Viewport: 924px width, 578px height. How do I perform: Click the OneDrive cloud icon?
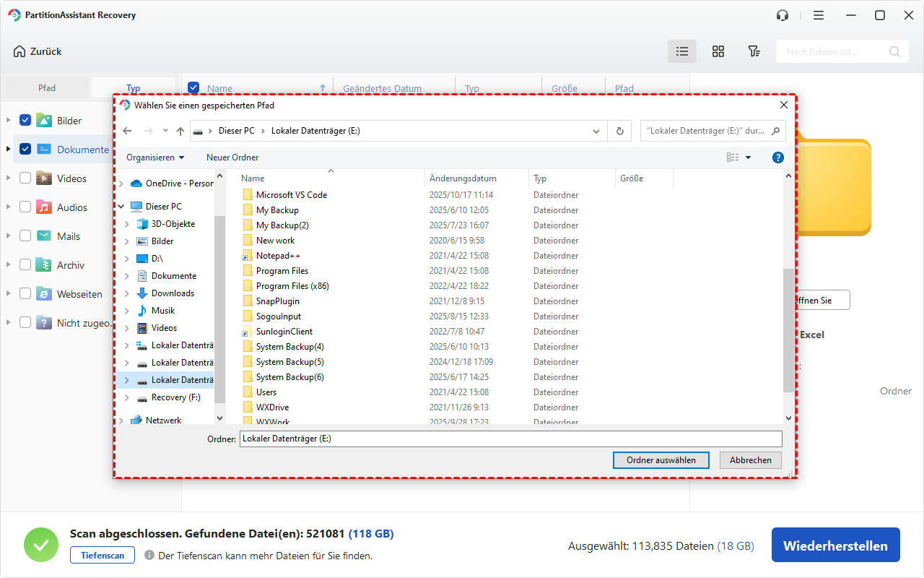[136, 184]
